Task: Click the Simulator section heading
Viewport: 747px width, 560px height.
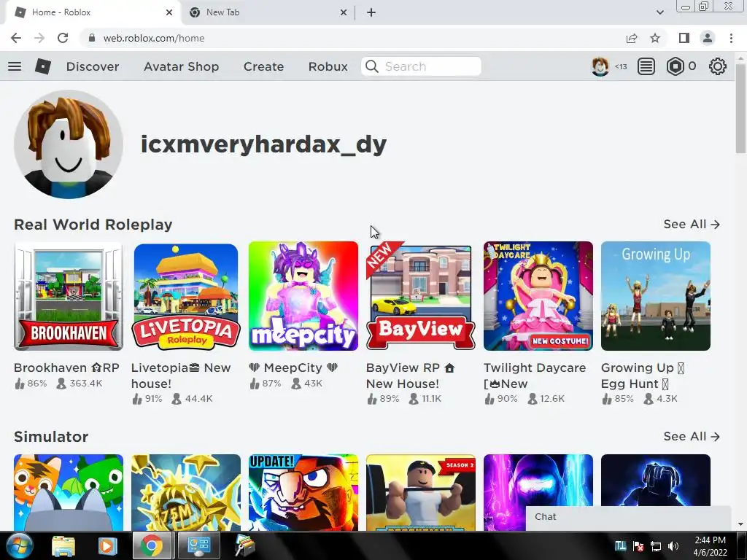Action: [51, 437]
